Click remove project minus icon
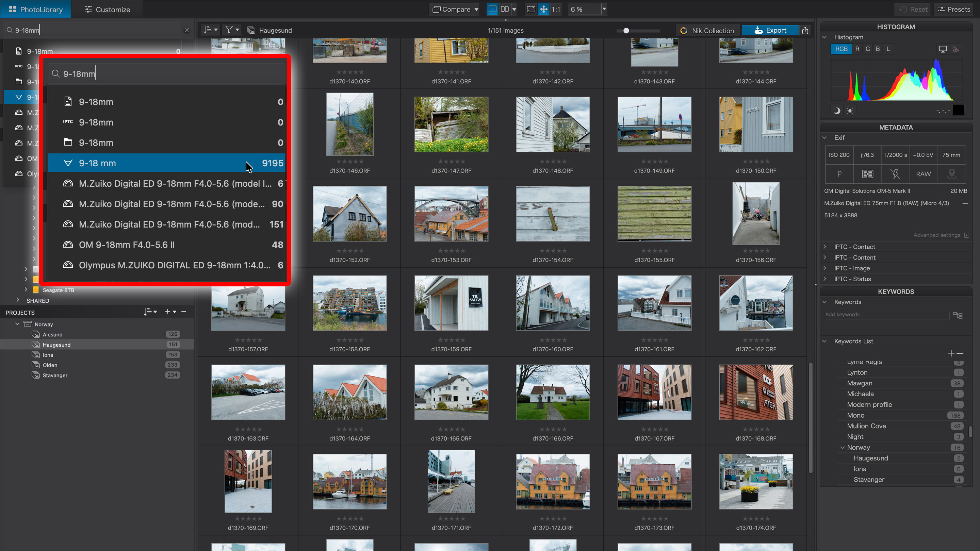 (x=184, y=312)
